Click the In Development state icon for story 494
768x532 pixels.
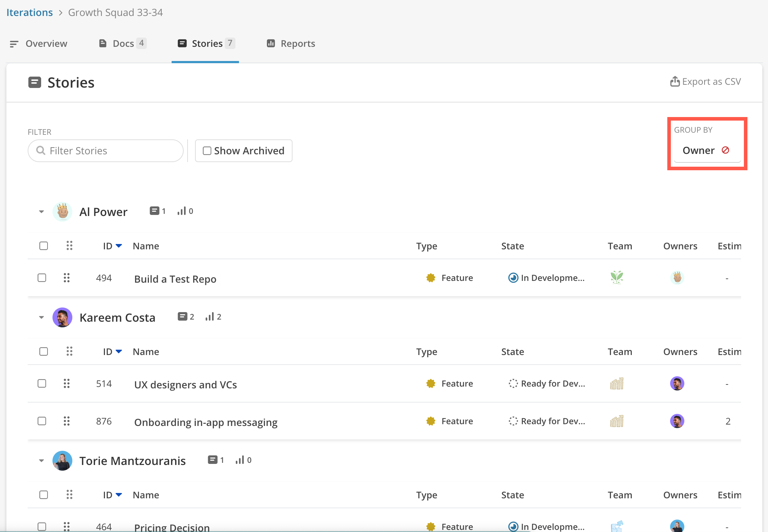513,278
